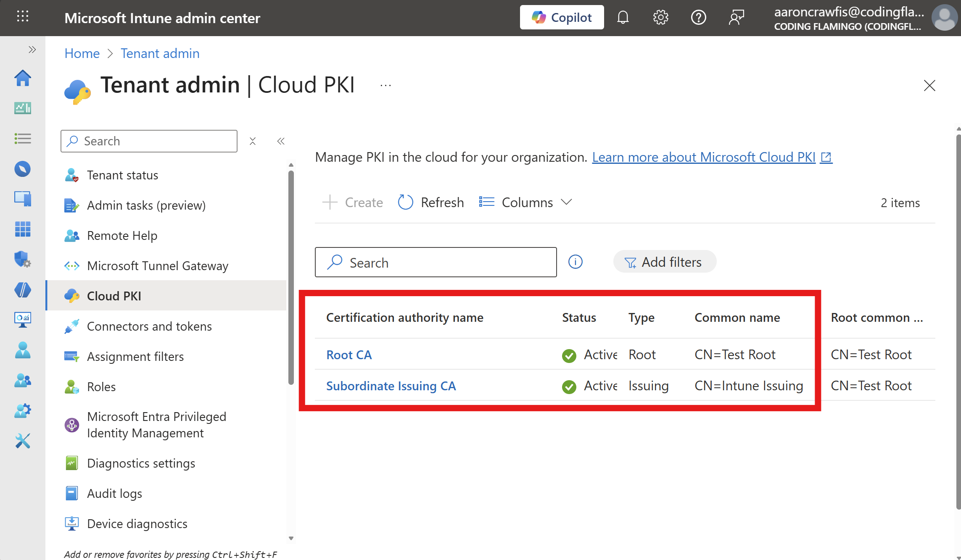Expand the Columns dropdown
The image size is (961, 560).
(525, 202)
